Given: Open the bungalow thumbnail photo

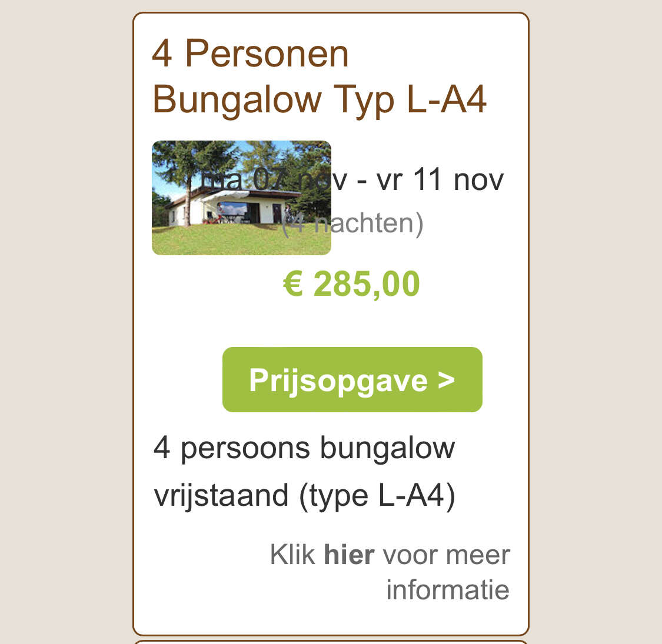Looking at the screenshot, I should 241,198.
